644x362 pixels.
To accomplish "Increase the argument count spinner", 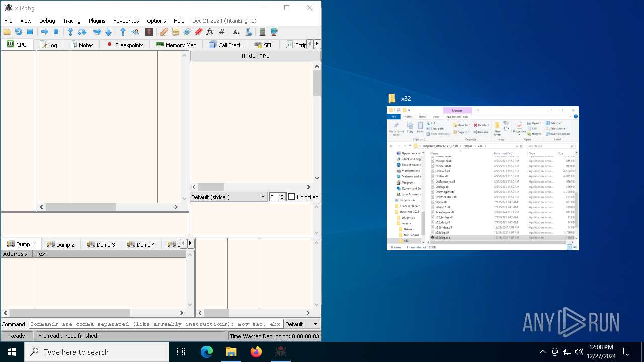I will (282, 195).
